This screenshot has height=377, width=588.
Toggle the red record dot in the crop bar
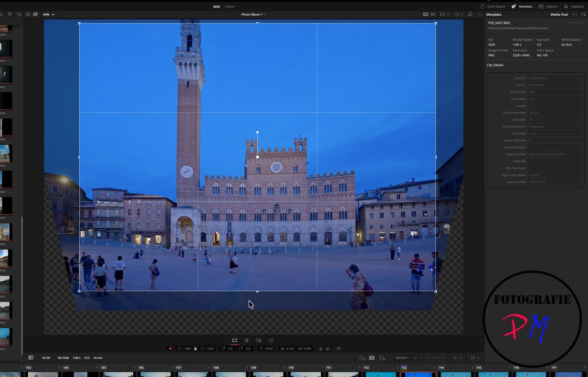tap(170, 349)
